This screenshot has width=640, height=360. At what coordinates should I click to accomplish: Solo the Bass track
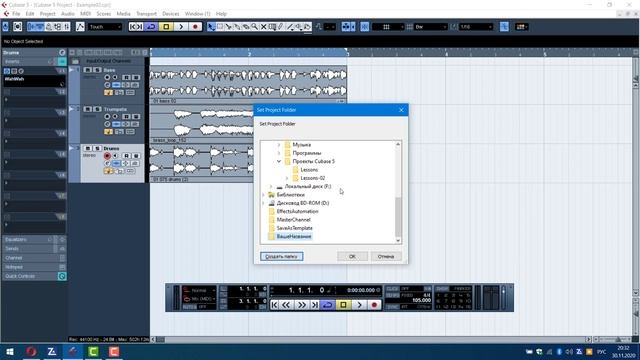97,70
